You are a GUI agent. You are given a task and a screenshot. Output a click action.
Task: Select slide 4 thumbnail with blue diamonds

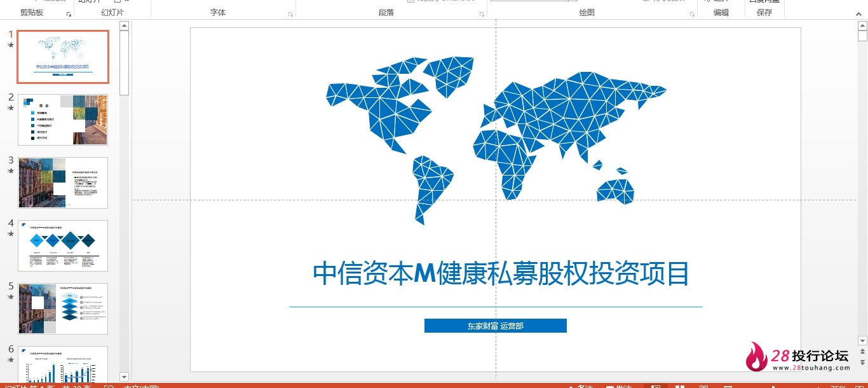point(63,246)
